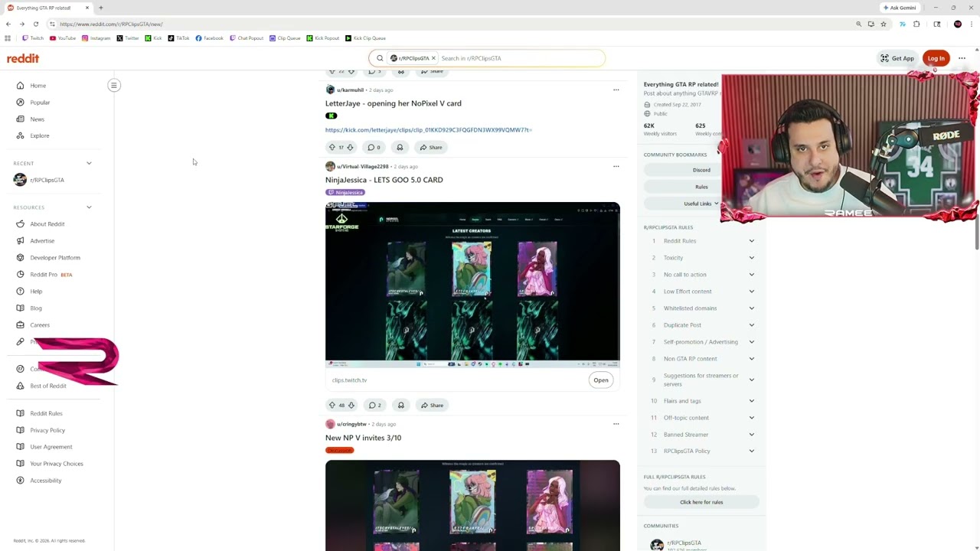Remove the r/RPClipsGTA search filter chip
Viewport: 980px width, 551px height.
point(433,58)
